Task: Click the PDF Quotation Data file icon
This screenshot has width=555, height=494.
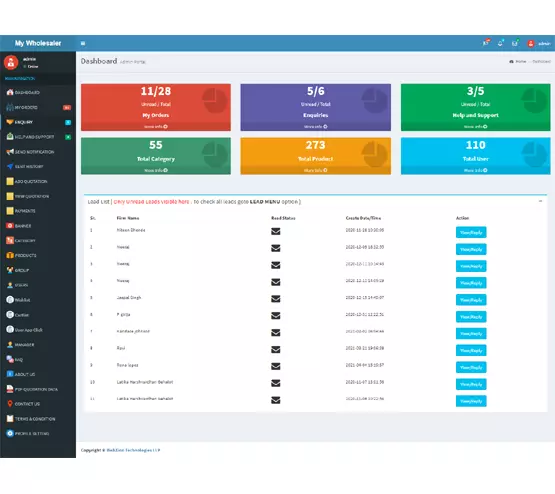Action: [x=10, y=389]
